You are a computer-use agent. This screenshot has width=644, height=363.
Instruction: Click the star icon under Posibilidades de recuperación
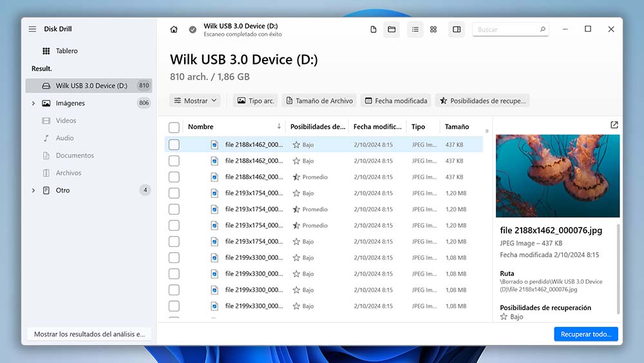[x=504, y=317]
